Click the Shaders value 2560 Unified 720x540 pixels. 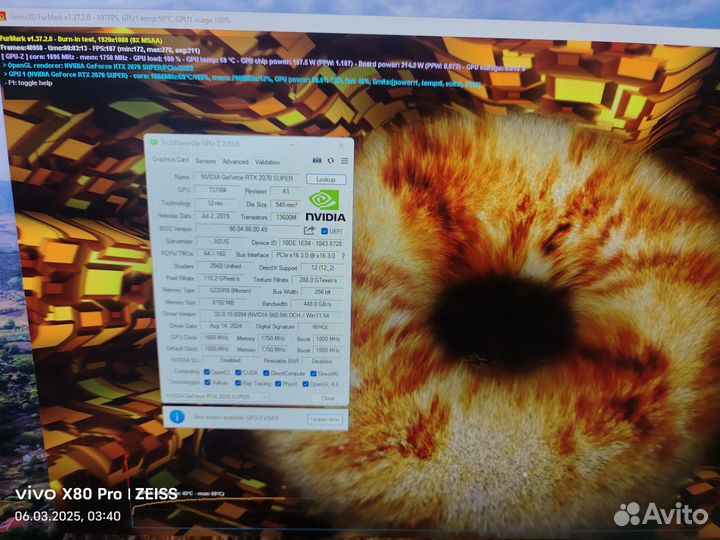[225, 266]
